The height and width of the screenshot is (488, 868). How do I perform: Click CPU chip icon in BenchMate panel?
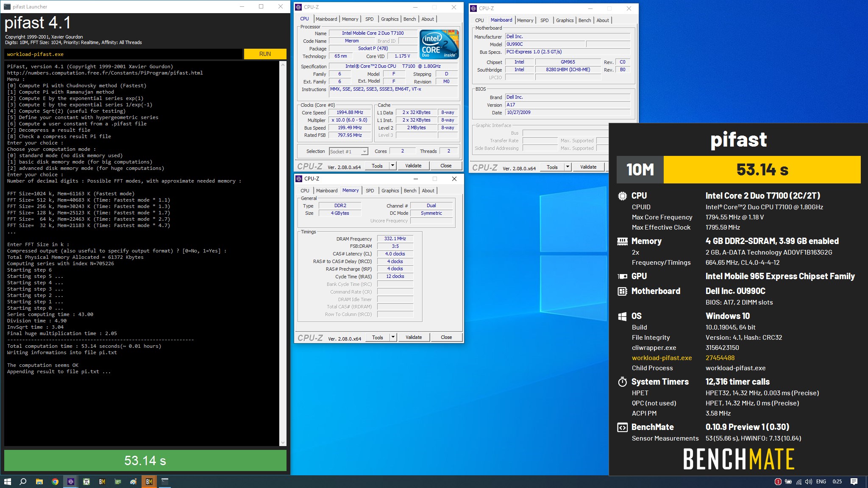(622, 196)
